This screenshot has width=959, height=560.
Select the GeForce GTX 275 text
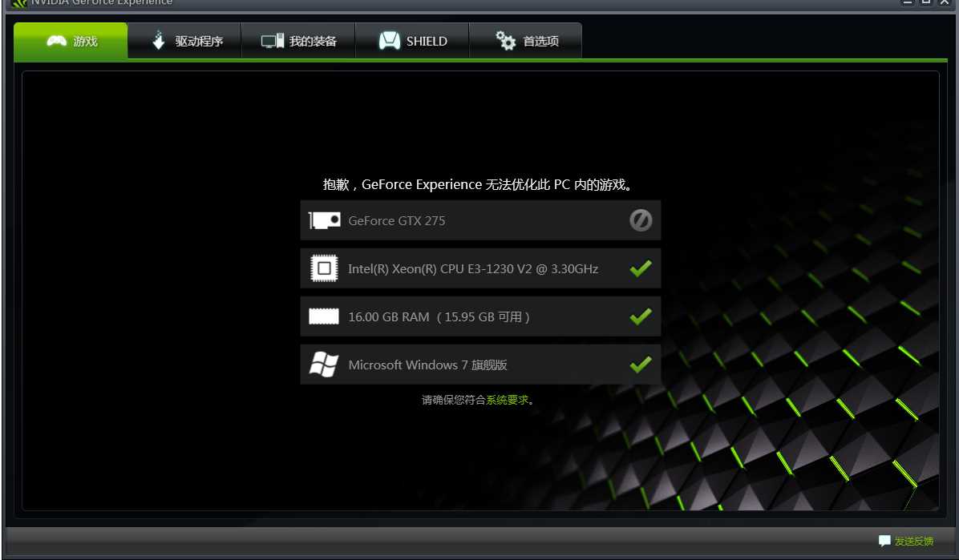pos(396,220)
